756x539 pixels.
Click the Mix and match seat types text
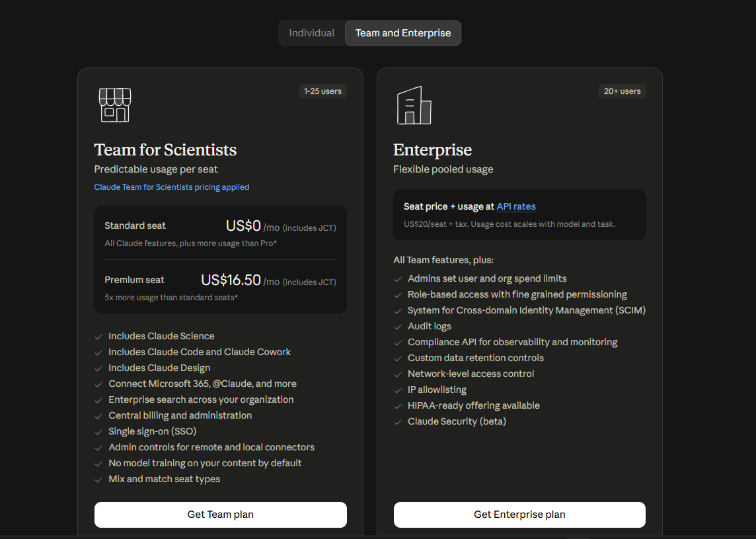(x=165, y=479)
